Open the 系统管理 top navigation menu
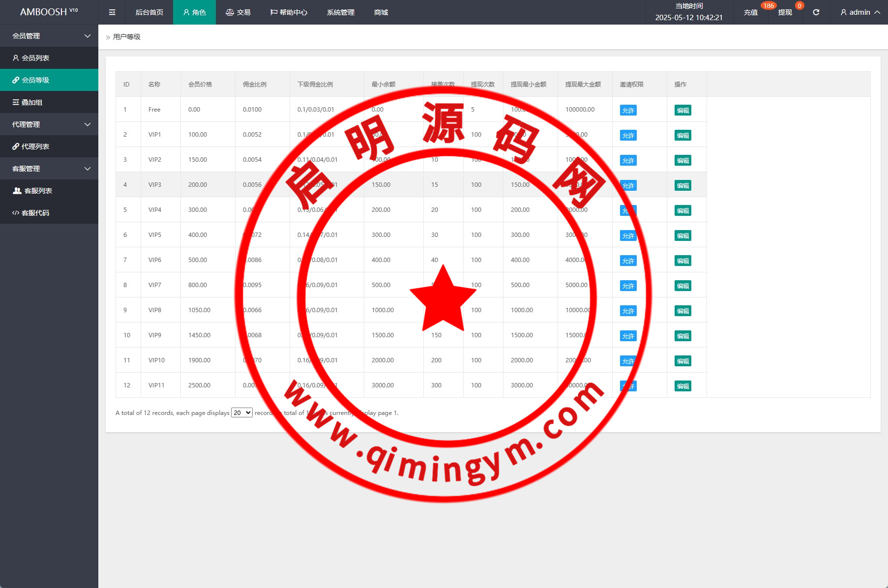888x588 pixels. point(340,12)
